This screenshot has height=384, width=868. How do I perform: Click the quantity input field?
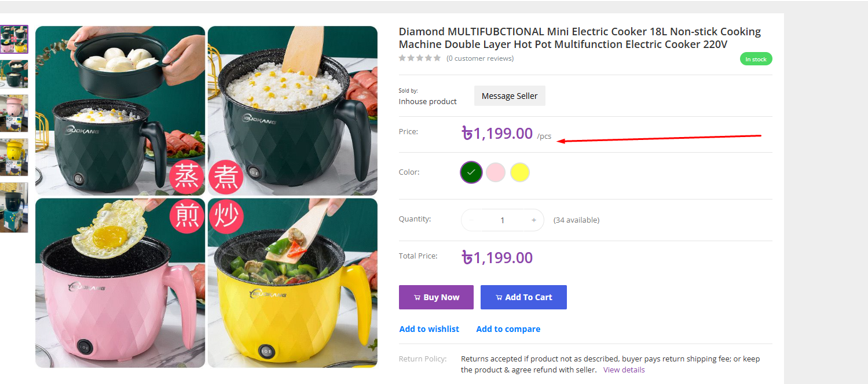pos(503,220)
